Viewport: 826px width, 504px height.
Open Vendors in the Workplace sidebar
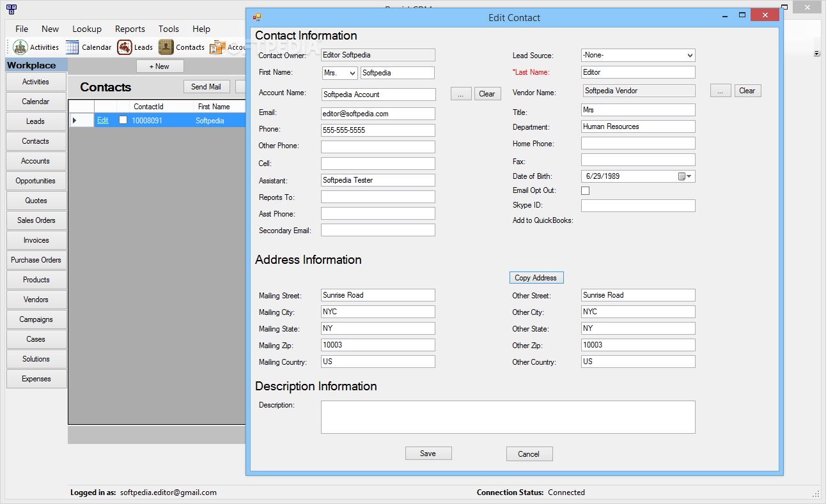pos(36,300)
